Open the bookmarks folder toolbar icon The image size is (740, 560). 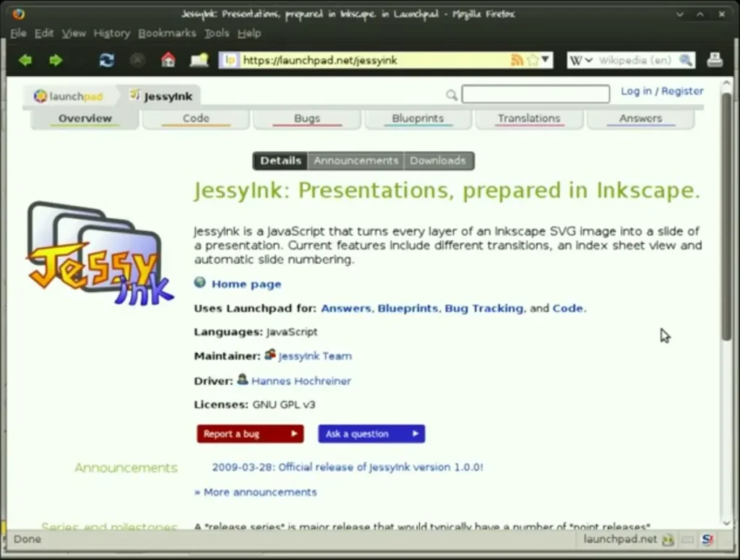(x=199, y=61)
